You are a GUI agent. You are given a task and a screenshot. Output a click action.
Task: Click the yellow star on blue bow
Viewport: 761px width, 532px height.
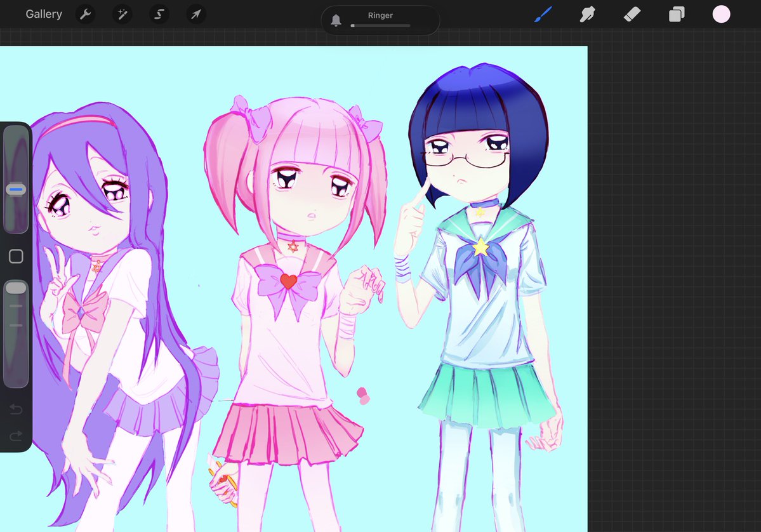(480, 246)
